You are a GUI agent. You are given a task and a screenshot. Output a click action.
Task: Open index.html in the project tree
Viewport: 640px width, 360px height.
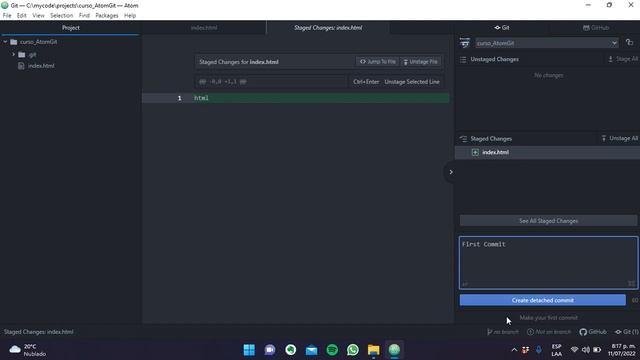(41, 66)
